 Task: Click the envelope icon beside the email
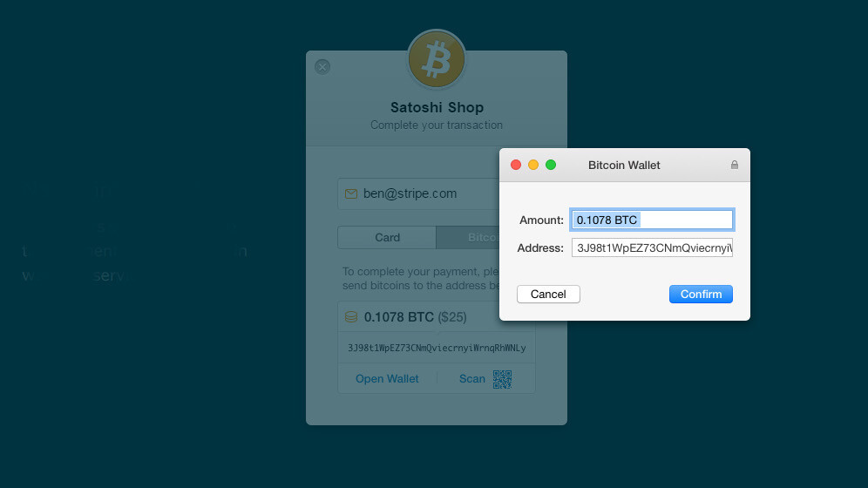pos(351,193)
